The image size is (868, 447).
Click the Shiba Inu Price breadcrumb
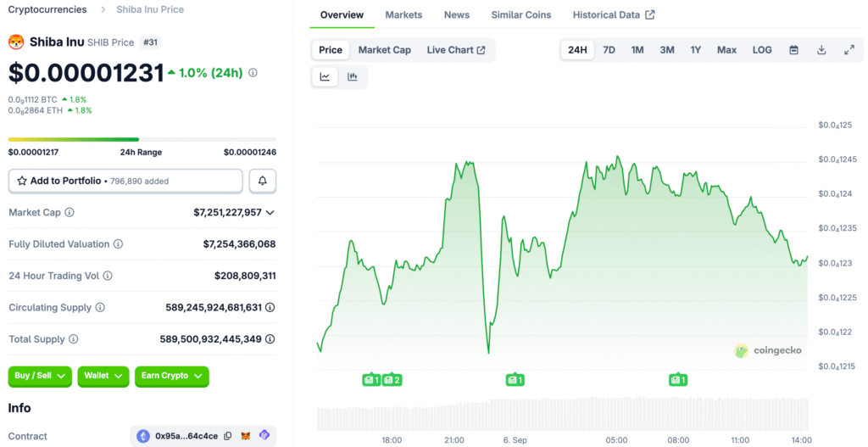150,9
